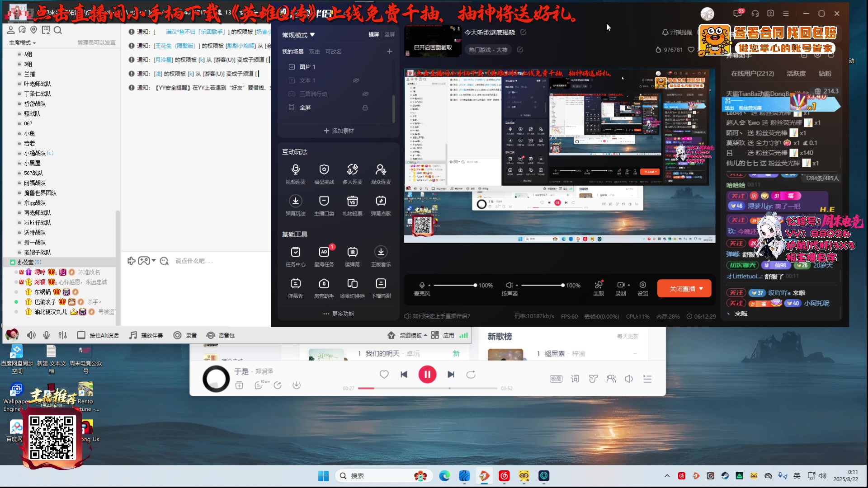Pause the playing song 于是
868x488 pixels.
click(x=427, y=375)
